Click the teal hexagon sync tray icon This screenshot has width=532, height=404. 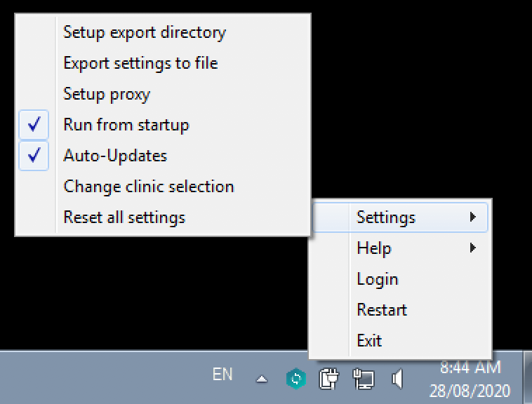(296, 379)
